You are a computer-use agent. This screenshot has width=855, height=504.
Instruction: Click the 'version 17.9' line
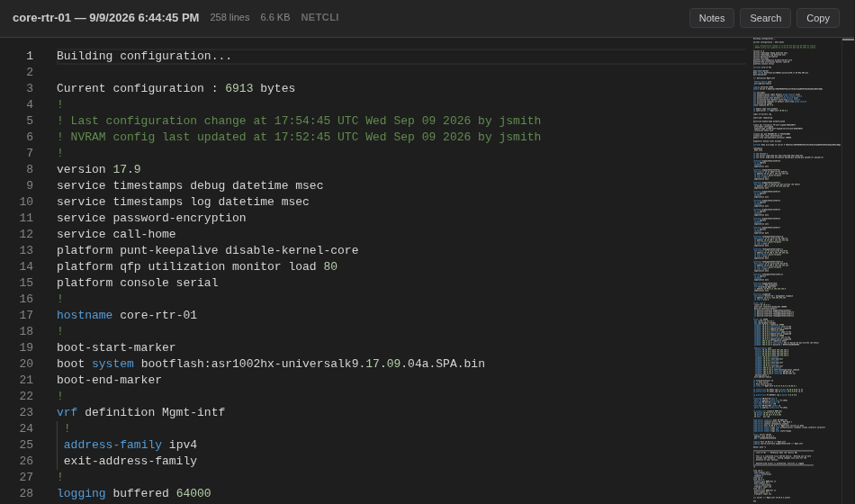pos(99,169)
